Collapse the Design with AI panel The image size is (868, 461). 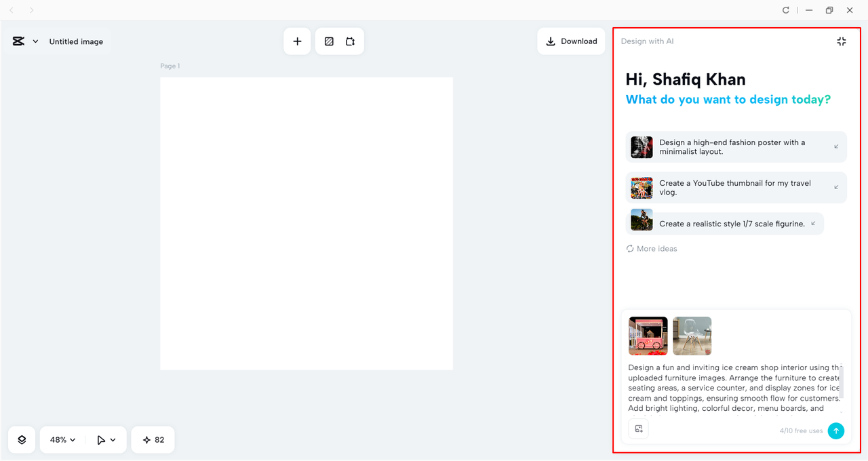841,41
